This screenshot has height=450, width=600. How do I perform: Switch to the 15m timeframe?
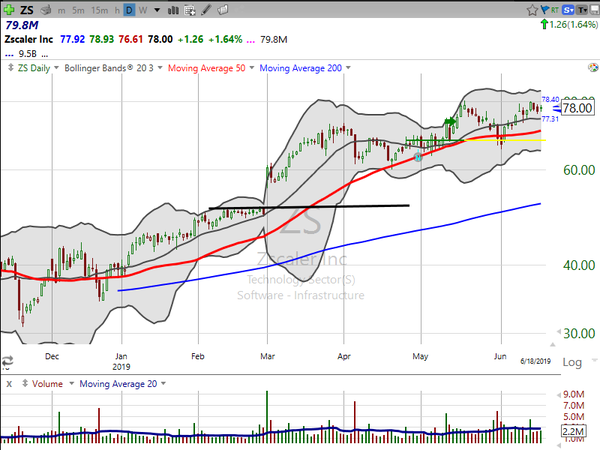coord(99,10)
